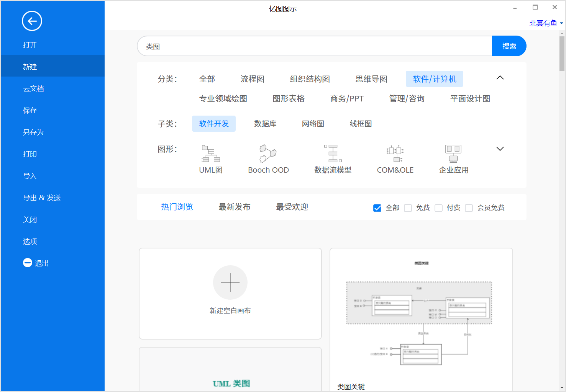Select the 网络图 subcategory
566x392 pixels.
(313, 124)
